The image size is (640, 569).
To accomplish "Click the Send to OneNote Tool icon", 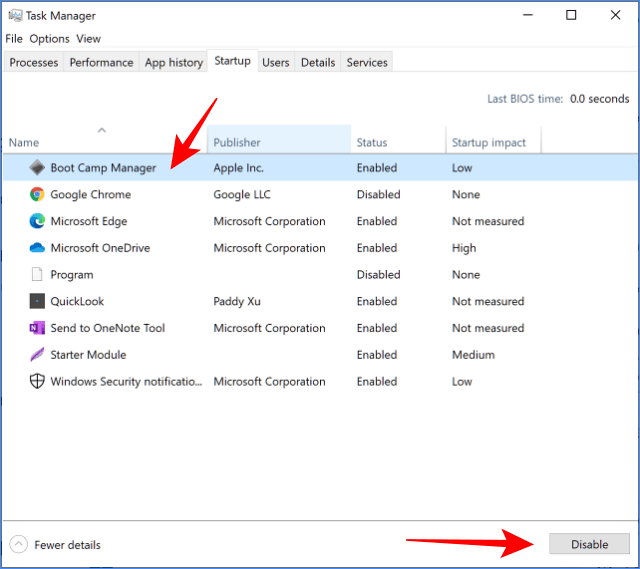I will (37, 328).
